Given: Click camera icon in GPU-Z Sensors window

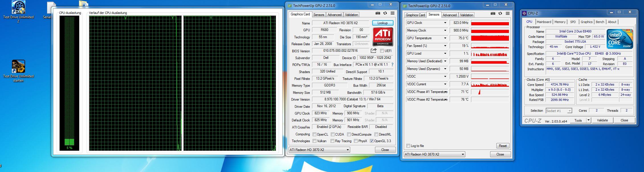Looking at the screenshot, I should pos(493,14).
